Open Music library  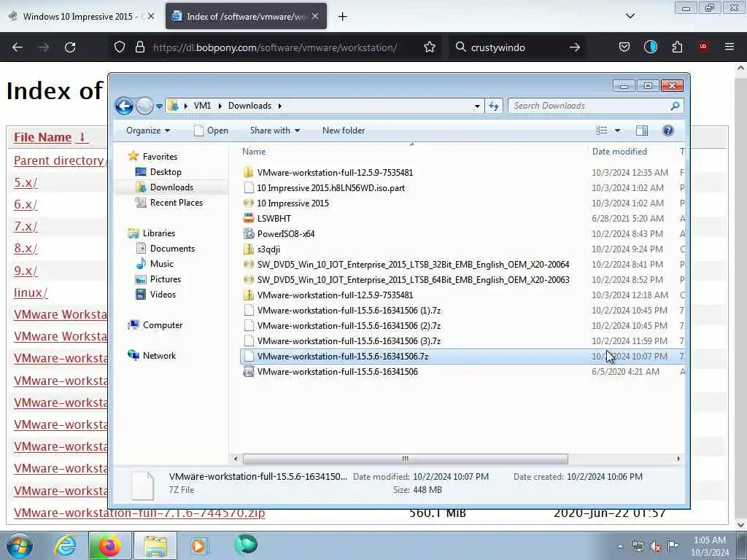click(155, 264)
